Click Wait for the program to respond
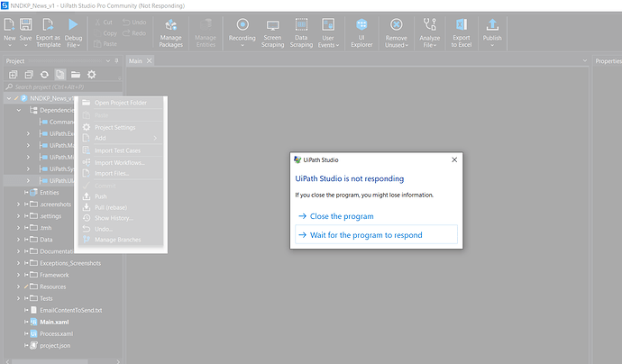This screenshot has width=622, height=364. click(376, 235)
